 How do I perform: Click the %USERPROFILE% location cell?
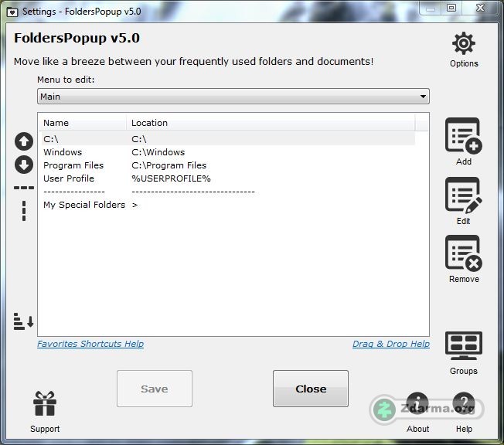click(x=171, y=178)
